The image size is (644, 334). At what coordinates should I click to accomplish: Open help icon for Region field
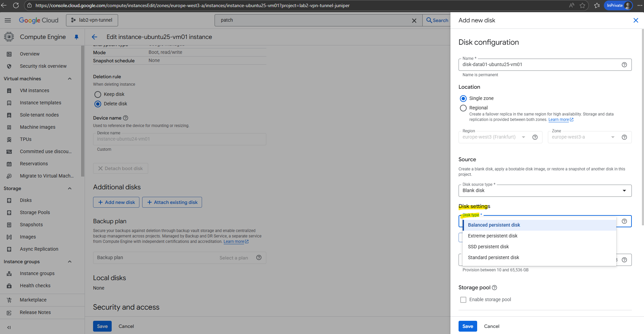tap(535, 137)
